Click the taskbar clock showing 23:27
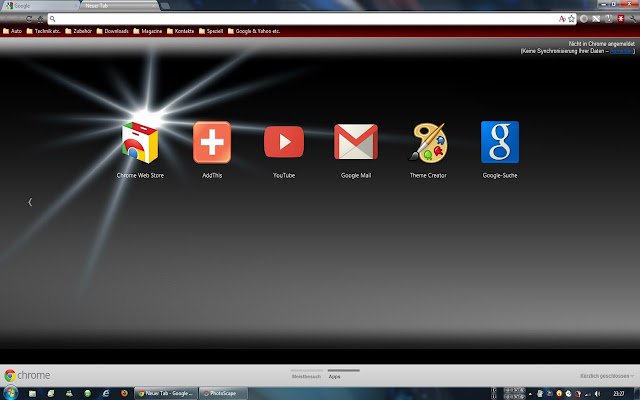Screen dimensions: 640x400 click(618, 393)
